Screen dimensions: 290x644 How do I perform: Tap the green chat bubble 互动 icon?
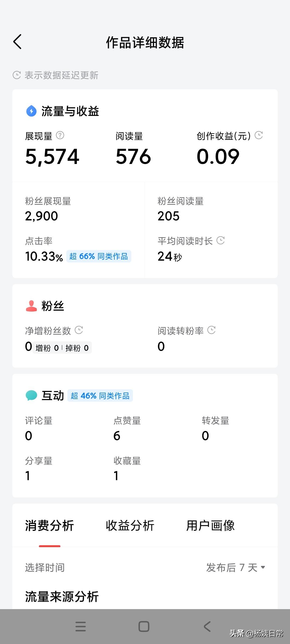point(31,396)
